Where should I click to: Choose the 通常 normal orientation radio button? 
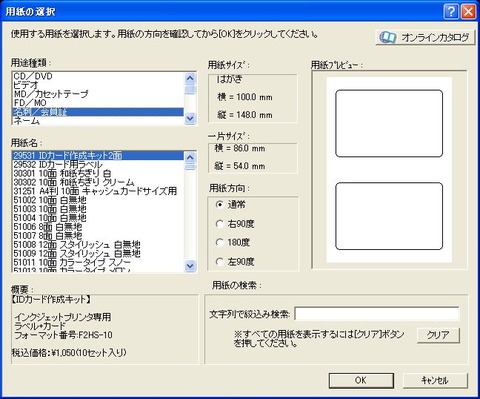click(219, 204)
